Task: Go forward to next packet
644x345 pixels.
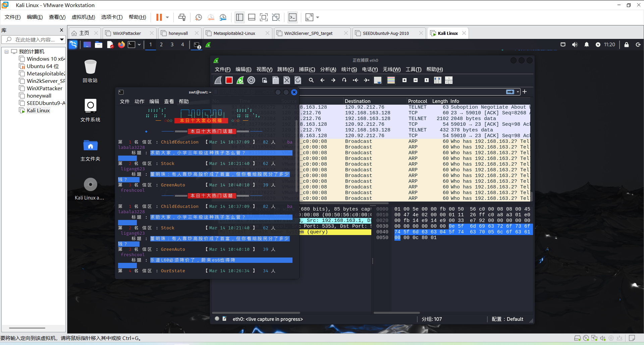Action: tap(333, 80)
